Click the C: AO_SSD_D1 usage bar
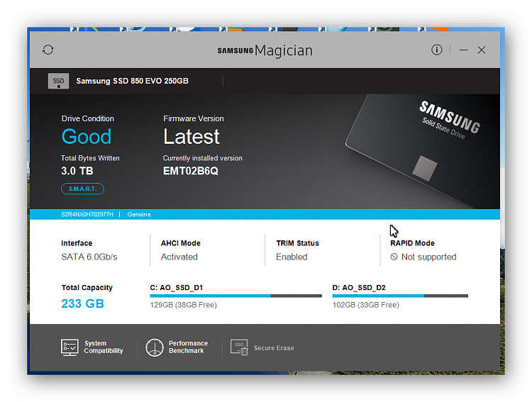 (235, 296)
